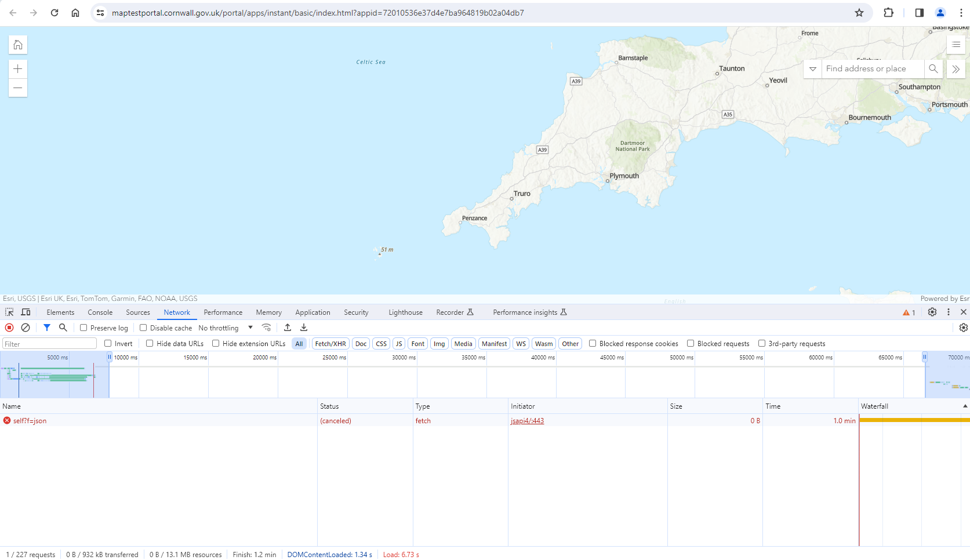Open the browser extensions menu

pyautogui.click(x=888, y=13)
